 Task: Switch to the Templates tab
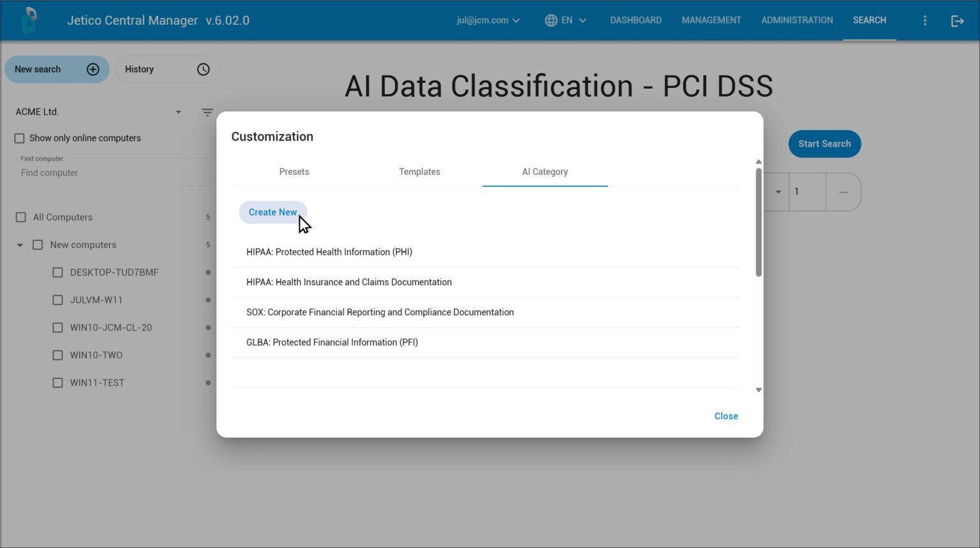tap(419, 172)
